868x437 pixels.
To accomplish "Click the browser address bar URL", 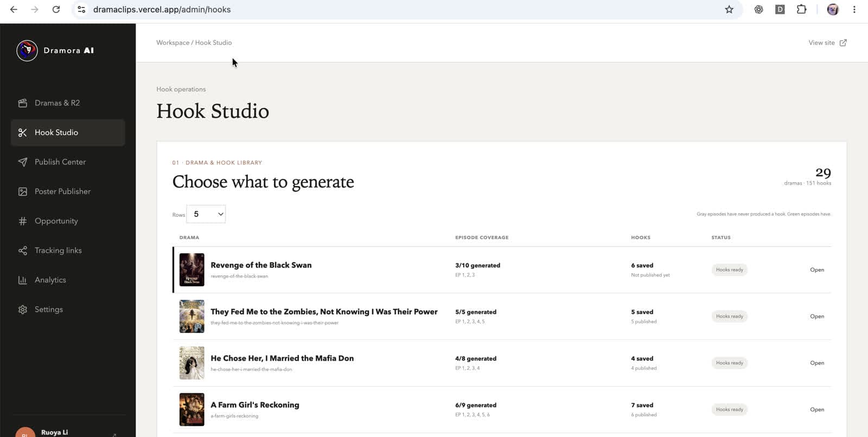I will click(x=162, y=9).
